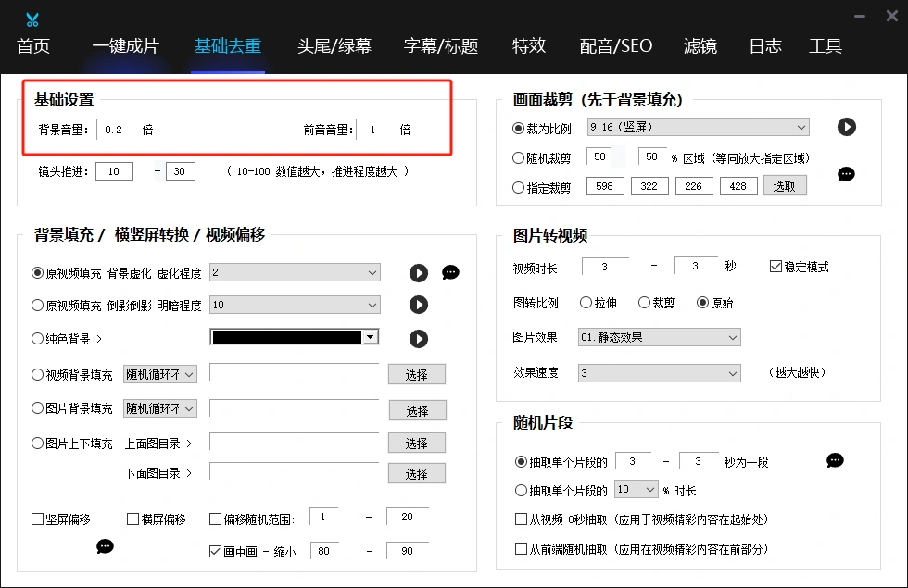The height and width of the screenshot is (588, 908).
Task: Click the 选取 button for 指定裁剪
Action: coord(785,186)
